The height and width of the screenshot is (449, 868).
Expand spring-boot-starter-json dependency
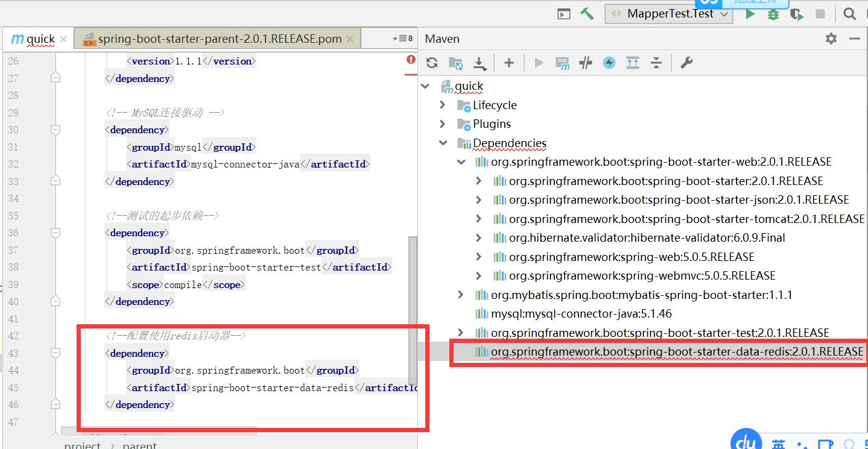479,199
